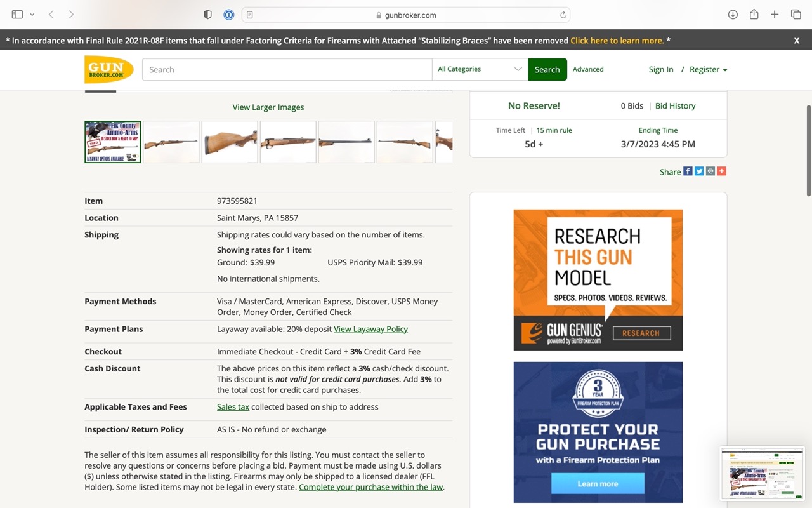812x508 pixels.
Task: Open the View Layaway Policy link
Action: click(x=370, y=329)
